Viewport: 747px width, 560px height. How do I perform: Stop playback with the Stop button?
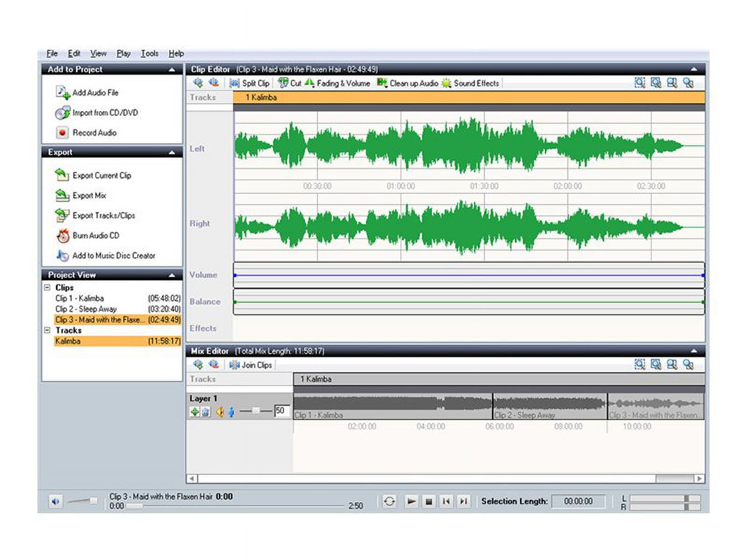(x=429, y=501)
